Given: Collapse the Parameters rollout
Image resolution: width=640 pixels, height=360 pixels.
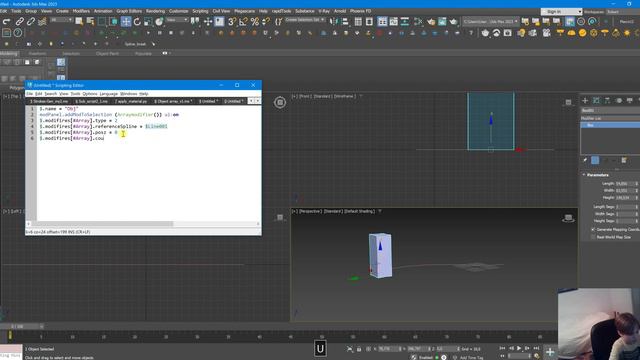Looking at the screenshot, I should tap(598, 175).
